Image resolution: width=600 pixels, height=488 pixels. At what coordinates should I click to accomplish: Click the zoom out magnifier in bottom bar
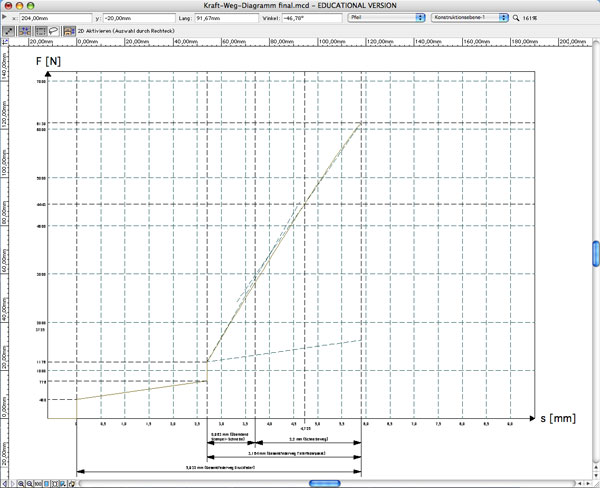coord(29,484)
